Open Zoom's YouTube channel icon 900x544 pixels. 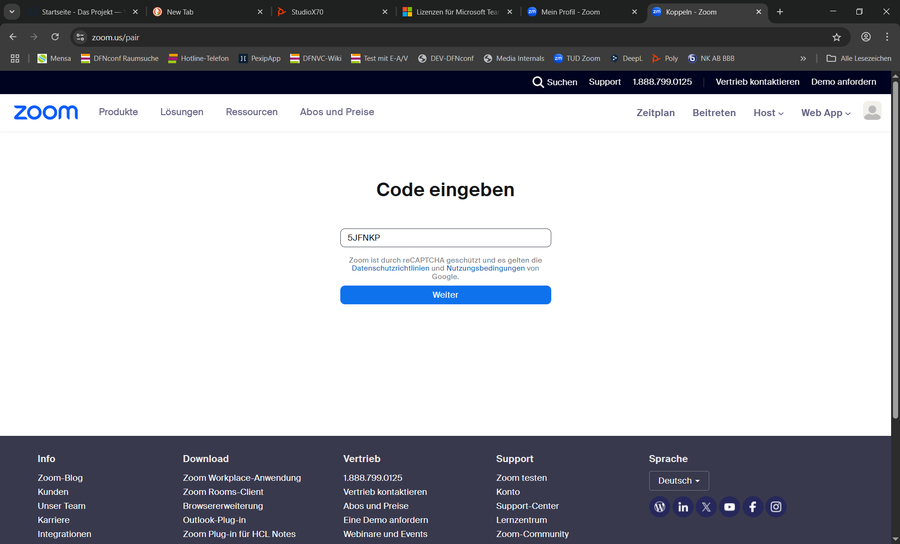tap(729, 507)
